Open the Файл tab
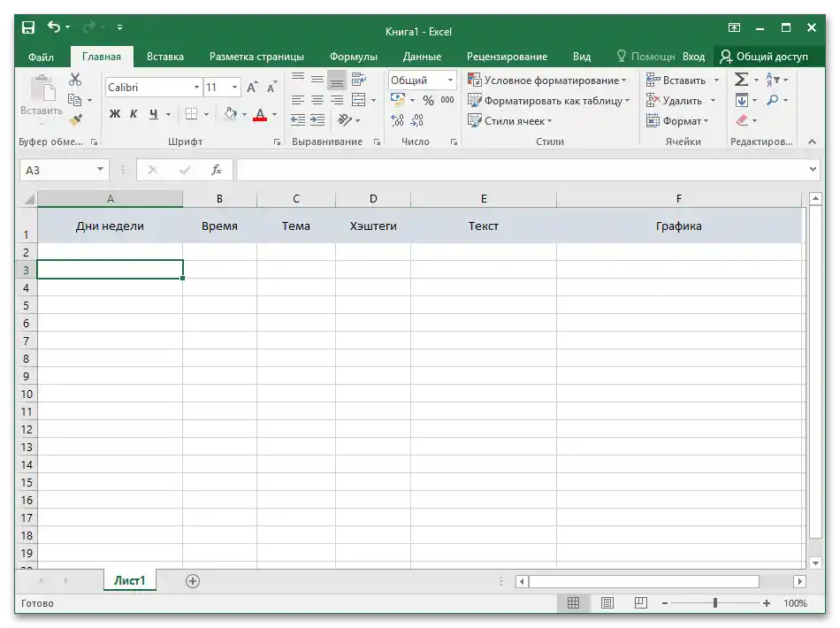This screenshot has height=628, width=840. (x=41, y=57)
